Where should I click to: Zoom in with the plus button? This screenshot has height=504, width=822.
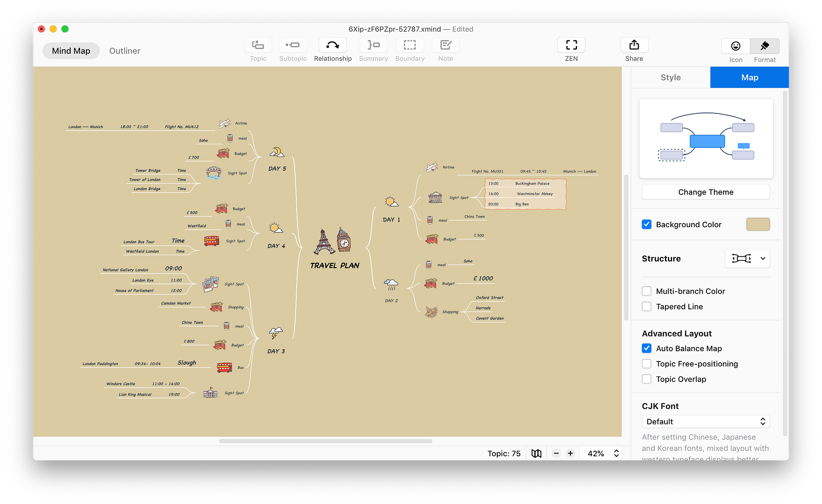tap(570, 453)
